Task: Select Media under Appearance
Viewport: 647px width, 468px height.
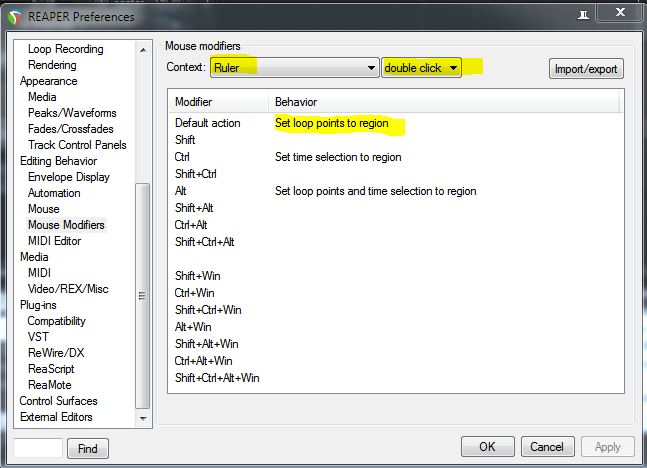Action: click(x=42, y=97)
